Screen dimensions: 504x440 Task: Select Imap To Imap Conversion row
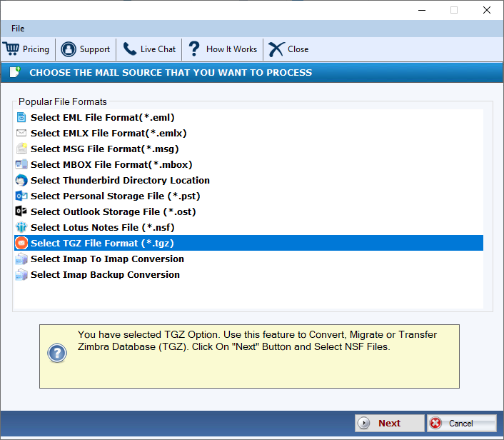click(x=248, y=259)
